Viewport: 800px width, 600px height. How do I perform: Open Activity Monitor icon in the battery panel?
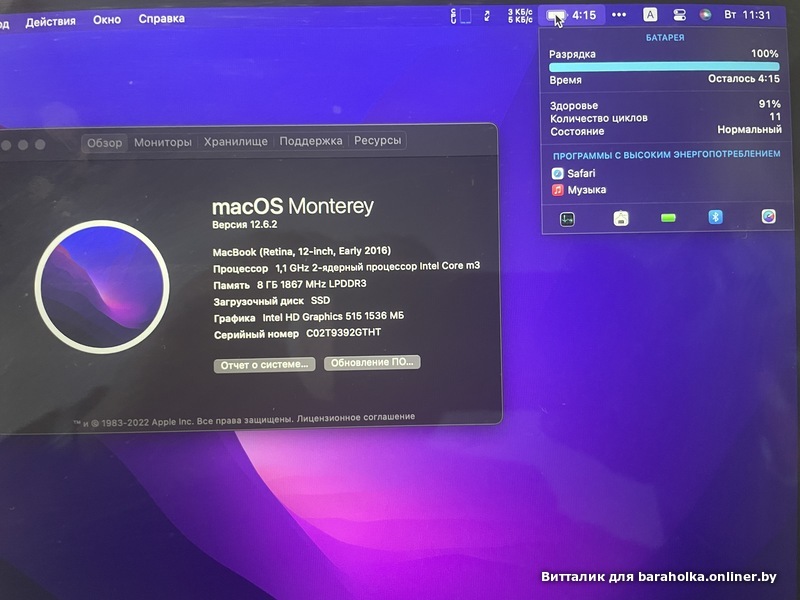[567, 219]
